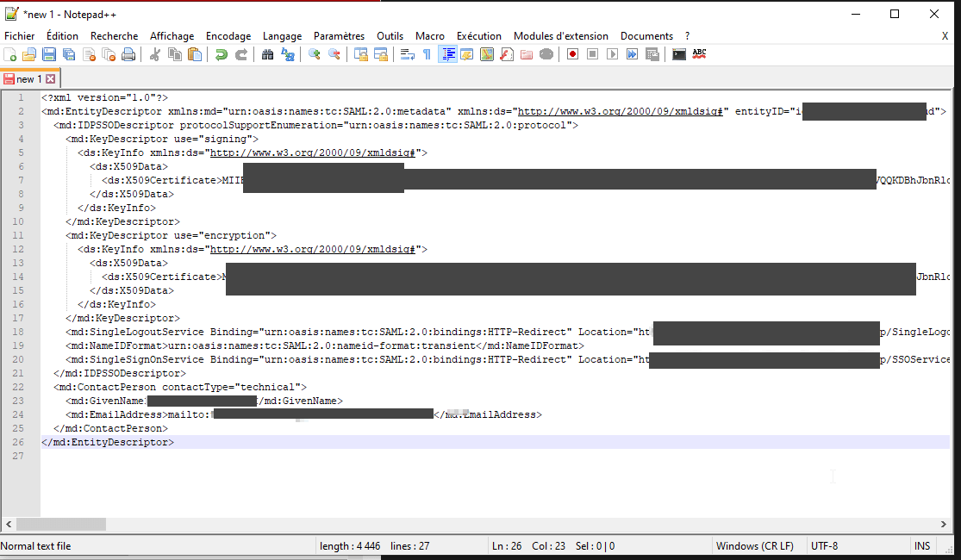Click 'Windows (CR LF)' in status bar

click(754, 546)
